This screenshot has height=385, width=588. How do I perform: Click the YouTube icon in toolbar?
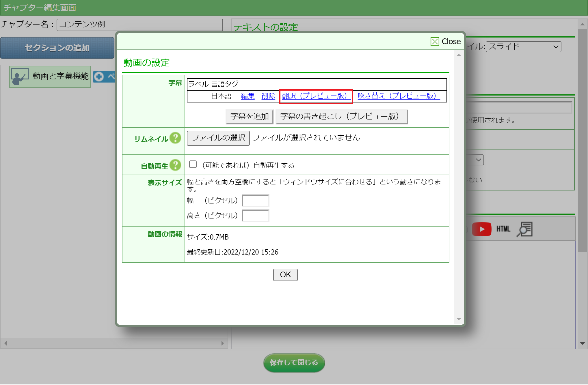pos(481,229)
